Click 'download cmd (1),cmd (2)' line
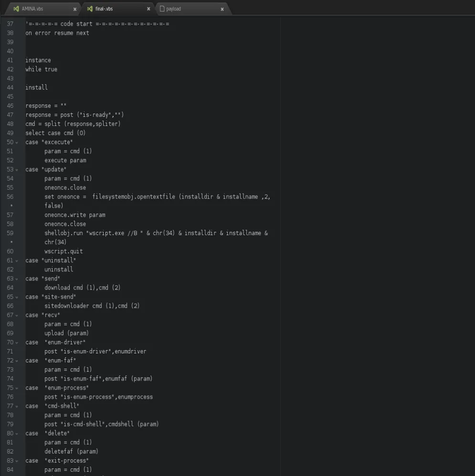Viewport: 475px width, 476px height. [x=83, y=288]
